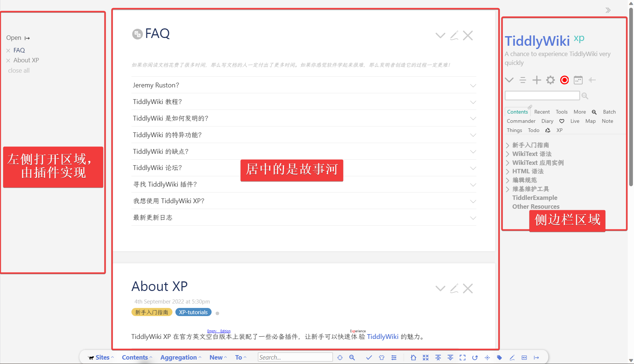634x364 pixels.
Task: Expand 'HTML 语法' tree node
Action: [x=508, y=171]
